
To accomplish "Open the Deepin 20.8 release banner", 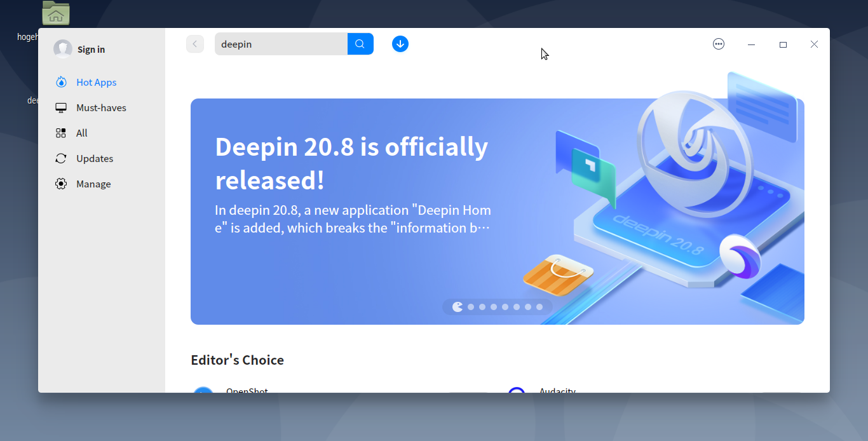I will pos(498,212).
